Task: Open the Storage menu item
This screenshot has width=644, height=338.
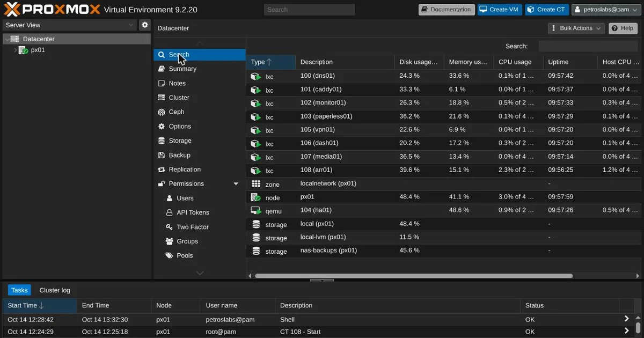Action: (200, 141)
